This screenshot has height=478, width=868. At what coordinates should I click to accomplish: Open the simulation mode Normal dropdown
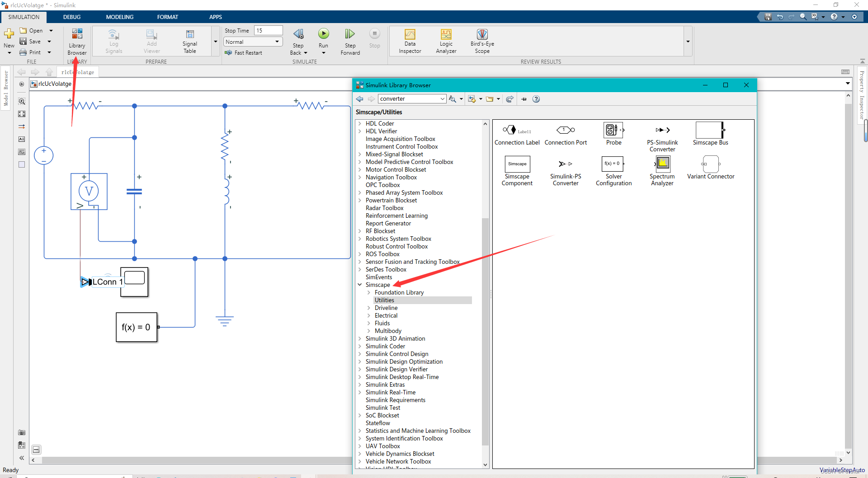coord(253,42)
